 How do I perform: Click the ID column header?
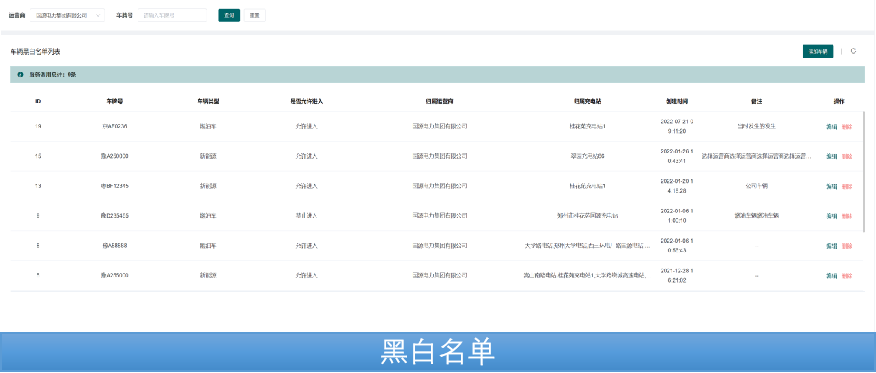pyautogui.click(x=37, y=102)
